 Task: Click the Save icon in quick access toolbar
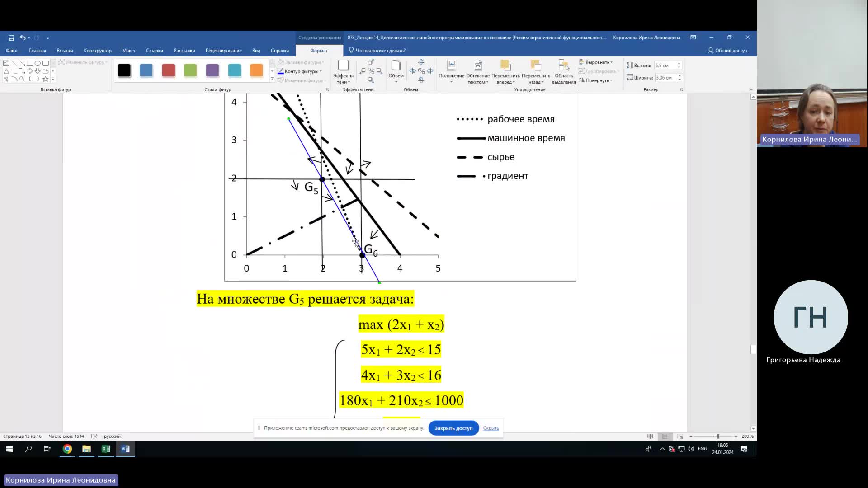click(11, 38)
